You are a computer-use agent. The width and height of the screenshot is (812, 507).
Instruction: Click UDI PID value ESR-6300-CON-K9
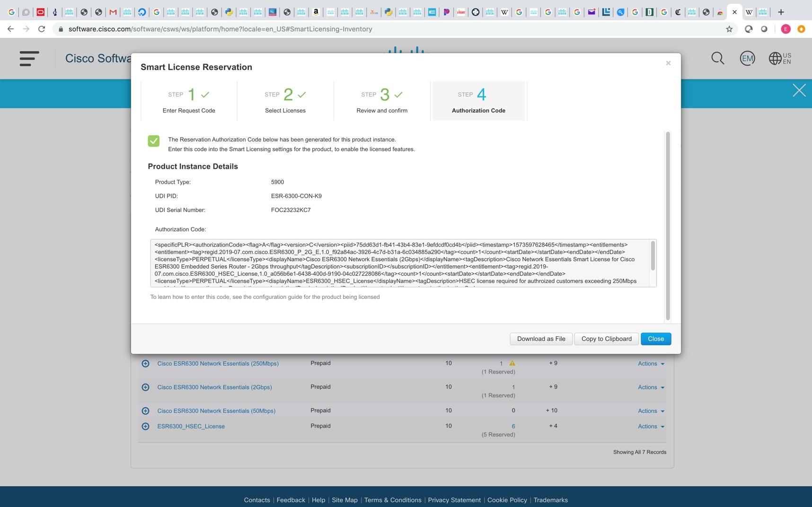pyautogui.click(x=296, y=196)
